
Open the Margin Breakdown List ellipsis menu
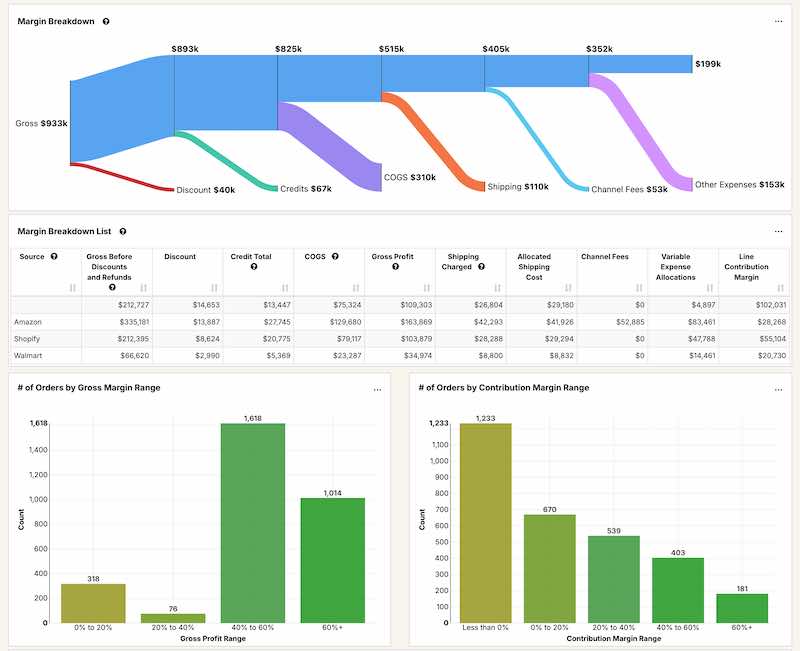779,231
